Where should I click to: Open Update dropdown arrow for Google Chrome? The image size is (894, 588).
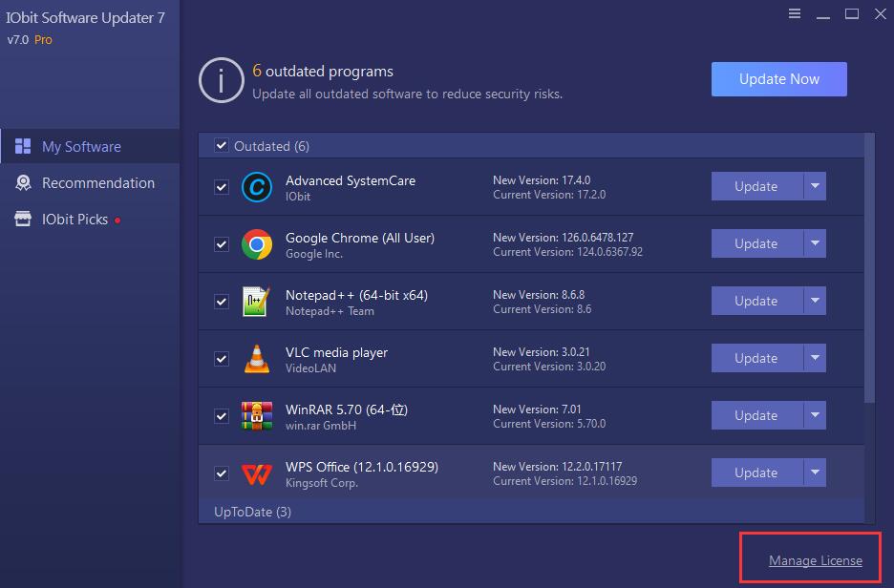click(816, 243)
